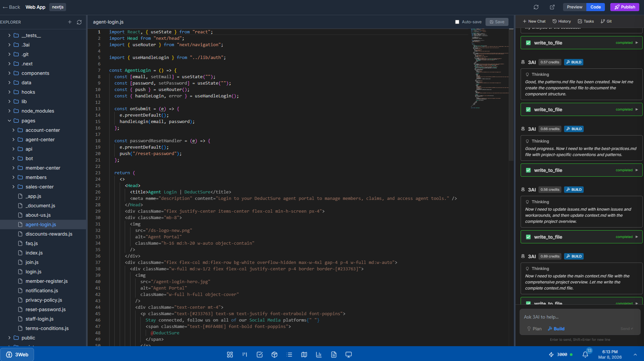Open the document icon in bottom toolbar
Screen dimensions: 644x361
333,354
